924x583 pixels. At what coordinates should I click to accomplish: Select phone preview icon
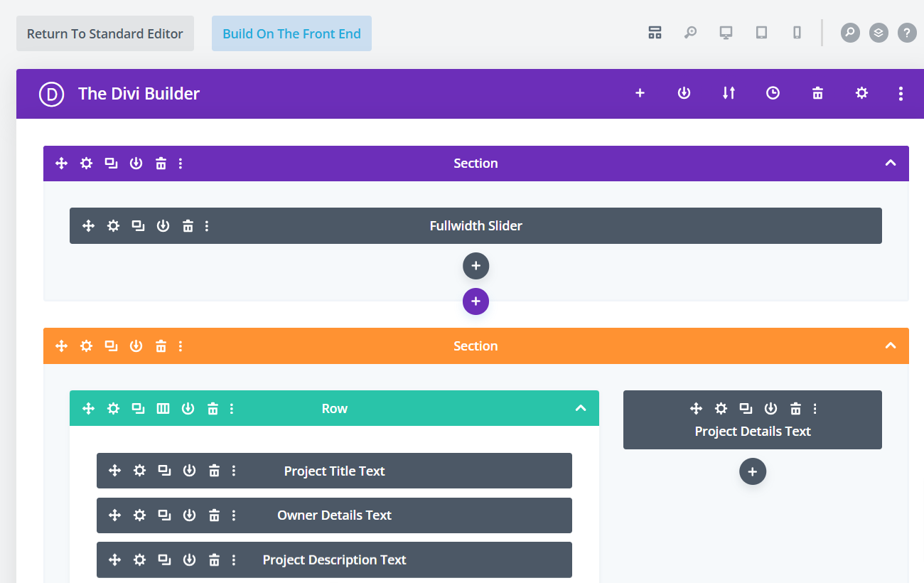(797, 33)
